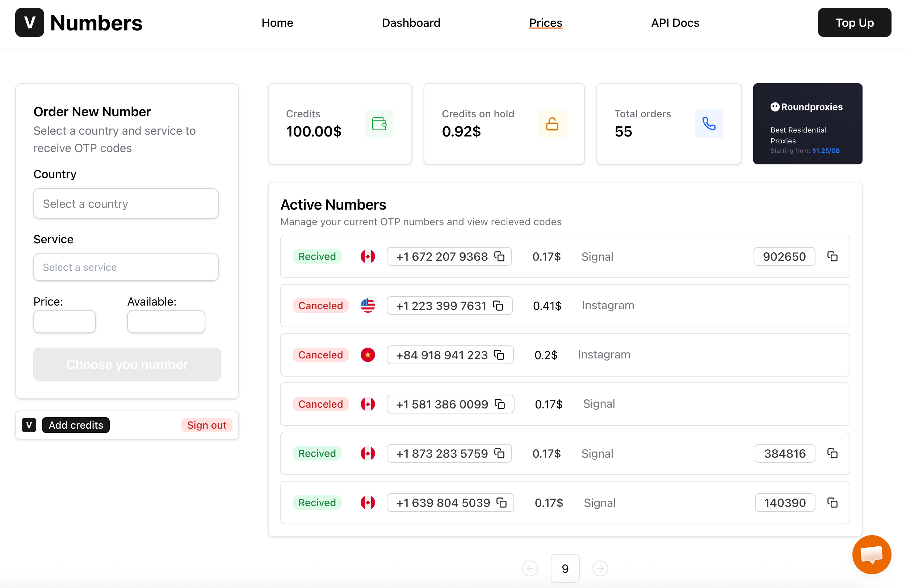
Task: Click the V Numbers logo icon
Action: (29, 22)
